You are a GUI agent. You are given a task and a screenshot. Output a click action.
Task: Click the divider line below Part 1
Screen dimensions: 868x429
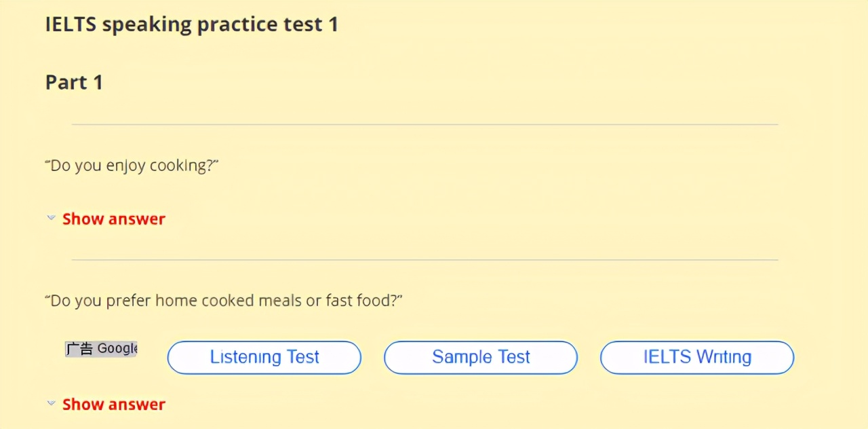[425, 124]
